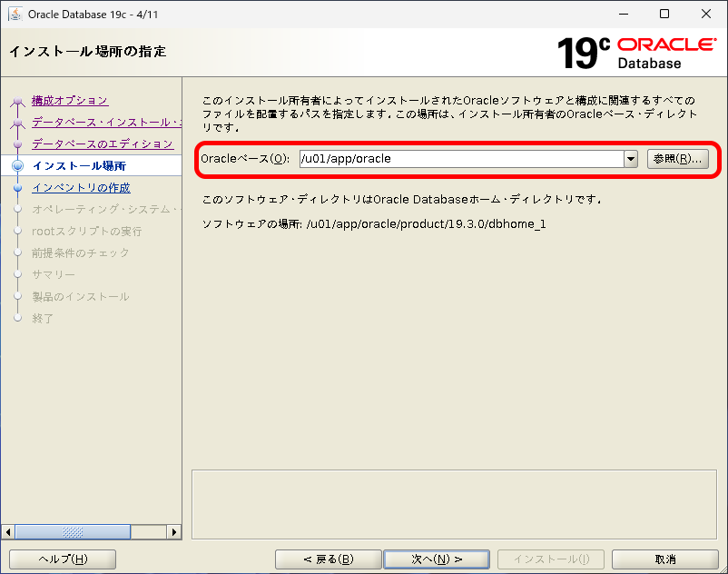The image size is (728, 574).
Task: Click the empty message area at bottom
Action: click(454, 504)
